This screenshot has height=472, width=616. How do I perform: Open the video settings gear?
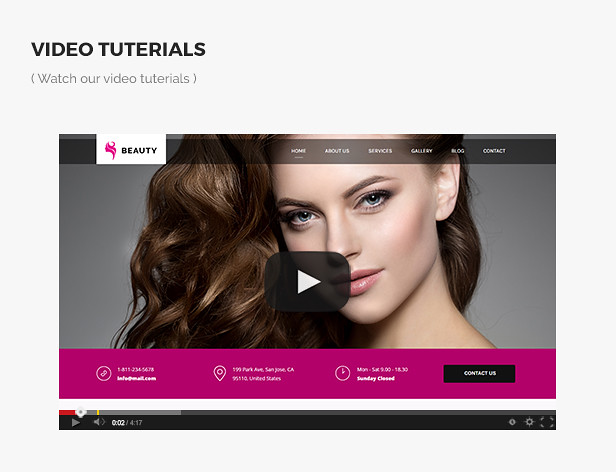point(530,422)
